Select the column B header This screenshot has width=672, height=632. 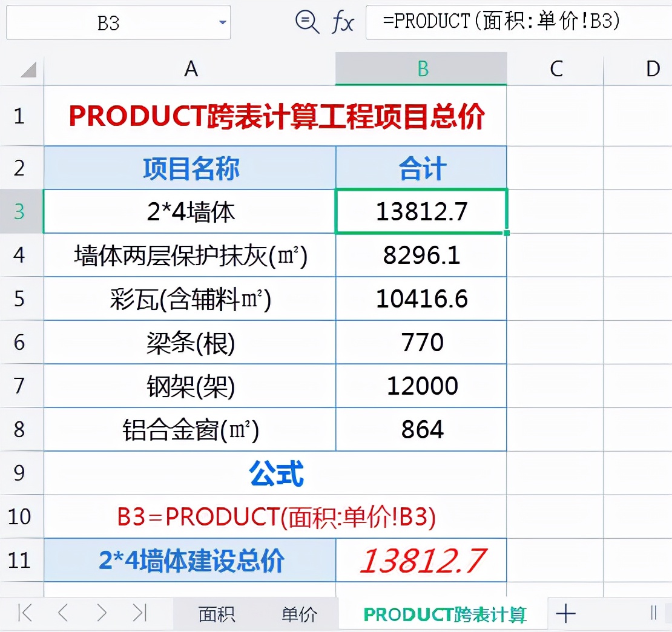421,68
